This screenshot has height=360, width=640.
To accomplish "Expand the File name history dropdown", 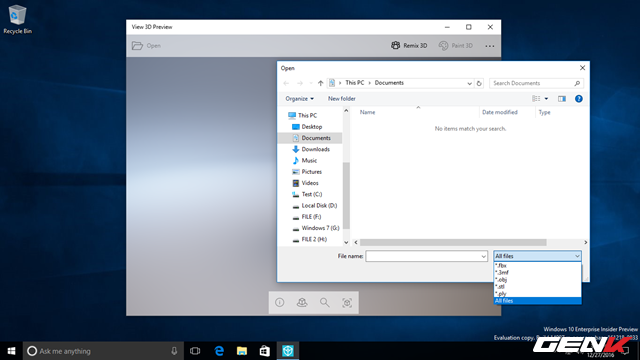I will pyautogui.click(x=483, y=256).
